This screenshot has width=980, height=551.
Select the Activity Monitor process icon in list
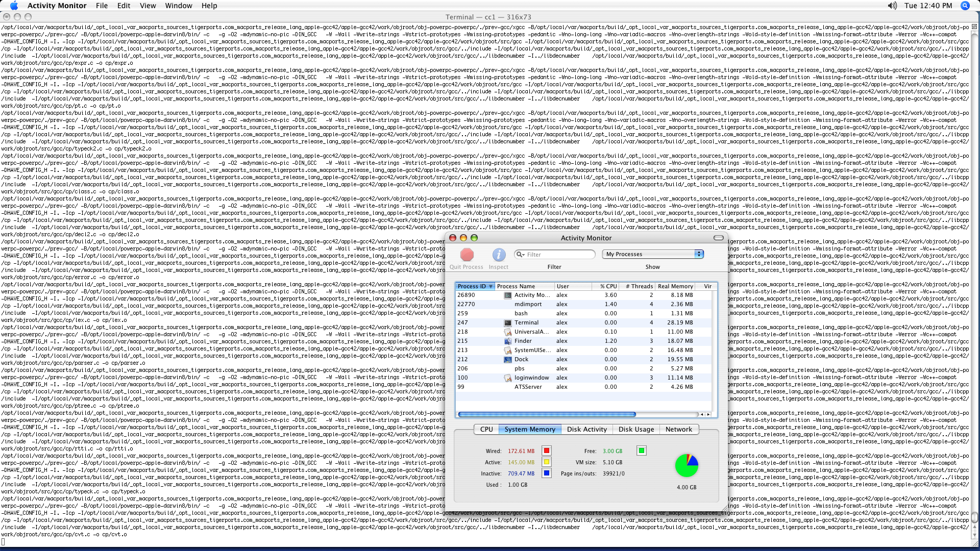point(508,295)
